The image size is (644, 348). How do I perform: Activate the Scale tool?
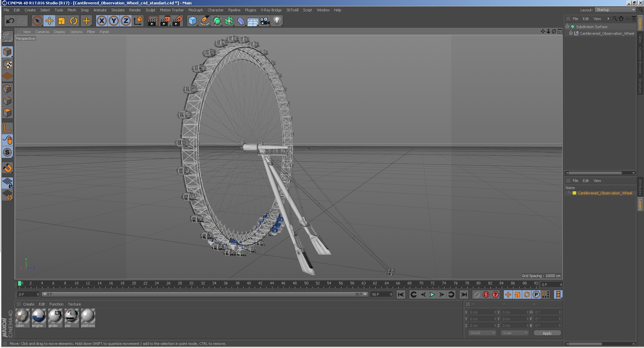point(62,21)
